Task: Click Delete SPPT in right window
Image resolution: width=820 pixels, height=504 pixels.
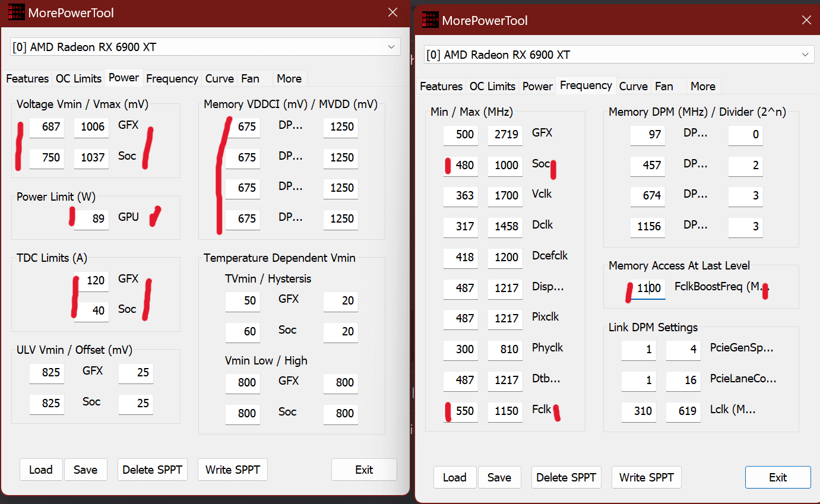Action: point(565,477)
